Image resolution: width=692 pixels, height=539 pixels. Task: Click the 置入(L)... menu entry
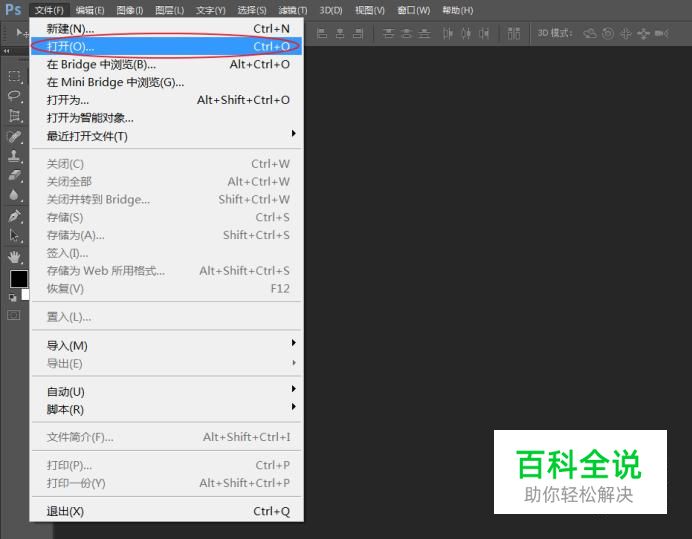tap(166, 317)
